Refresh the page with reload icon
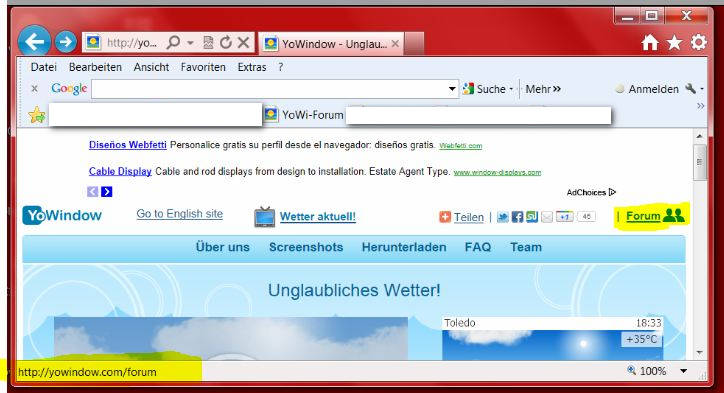The image size is (724, 393). (x=225, y=43)
